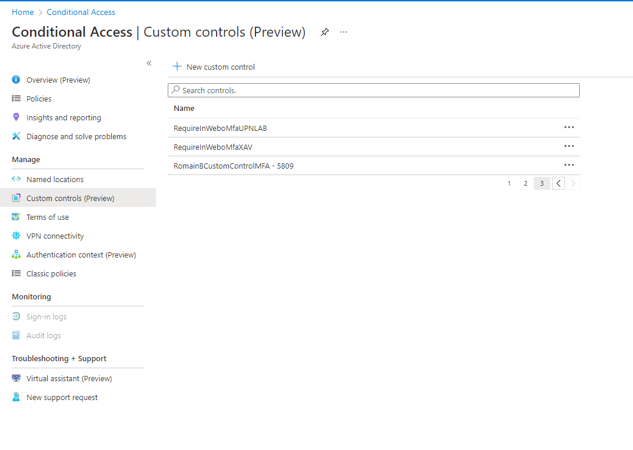Follow the Home breadcrumb link
The height and width of the screenshot is (450, 633).
[x=22, y=12]
